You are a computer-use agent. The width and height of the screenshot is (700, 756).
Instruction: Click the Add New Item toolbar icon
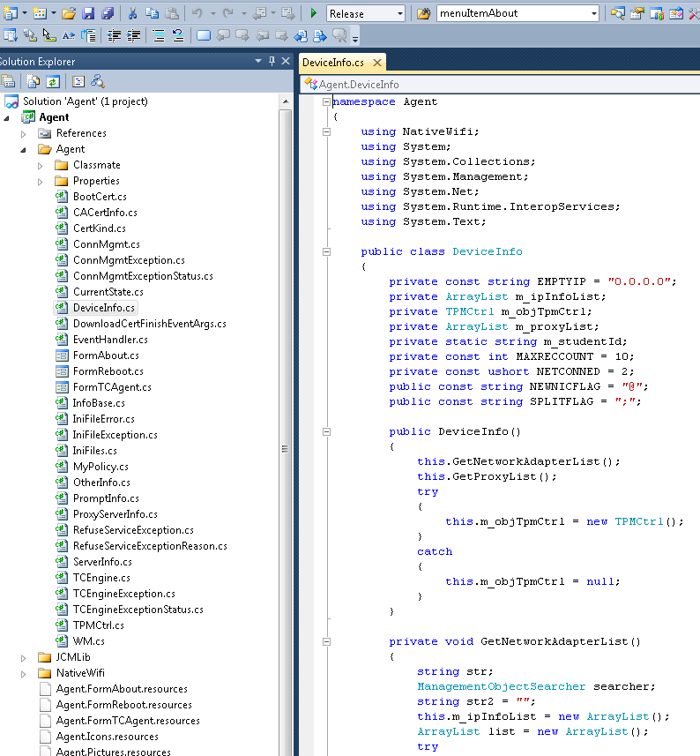coord(40,13)
